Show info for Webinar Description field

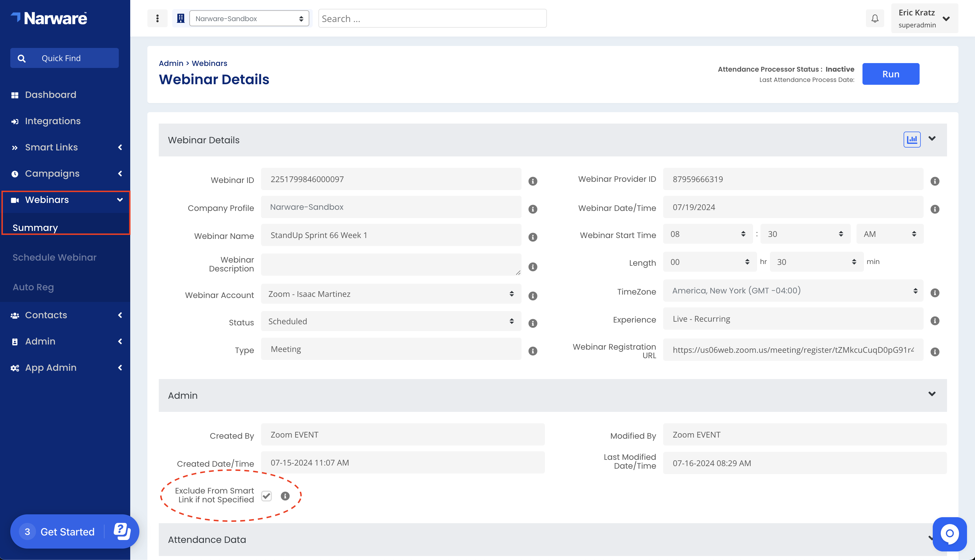[533, 267]
